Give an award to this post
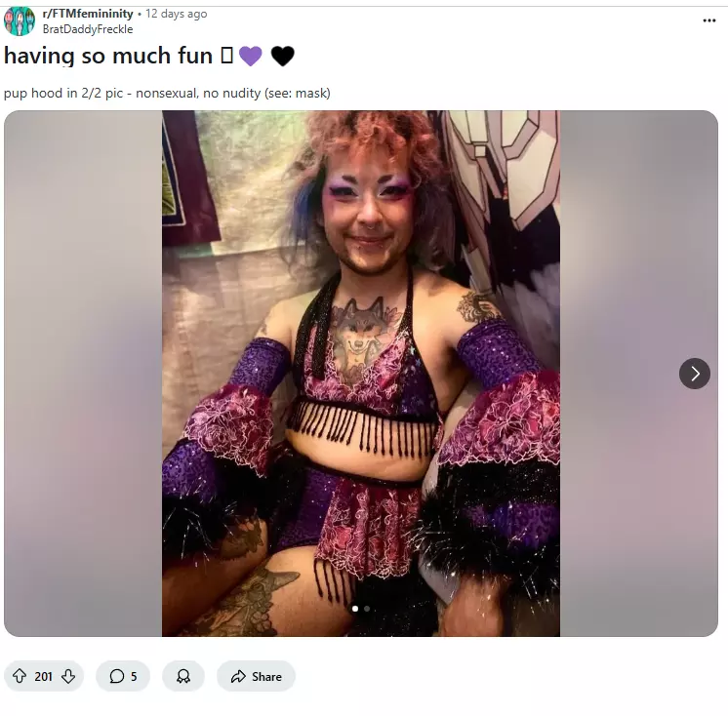Viewport: 728px width, 716px height. 182,676
